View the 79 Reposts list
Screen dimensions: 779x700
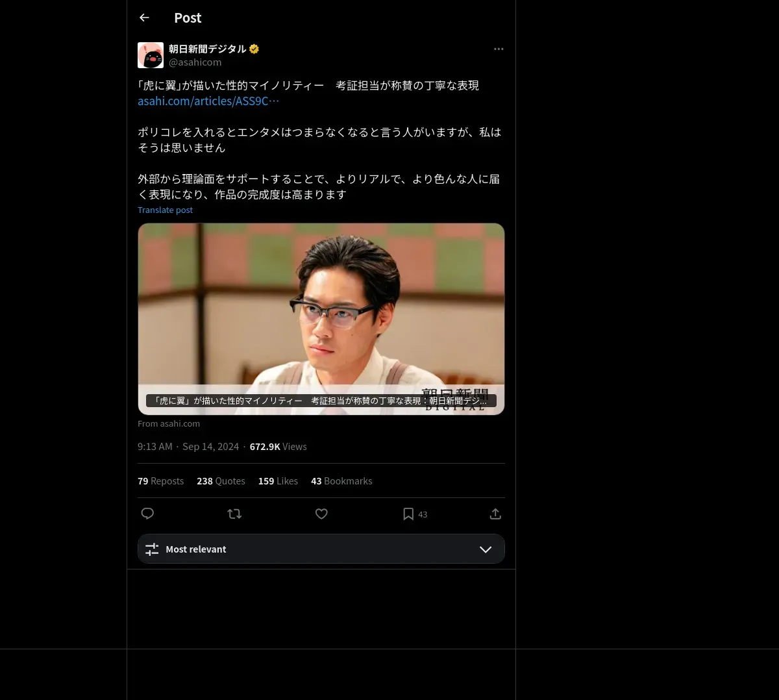160,481
